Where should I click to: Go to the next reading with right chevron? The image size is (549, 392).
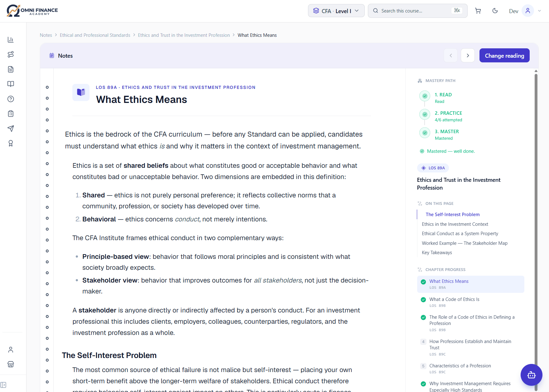point(468,56)
